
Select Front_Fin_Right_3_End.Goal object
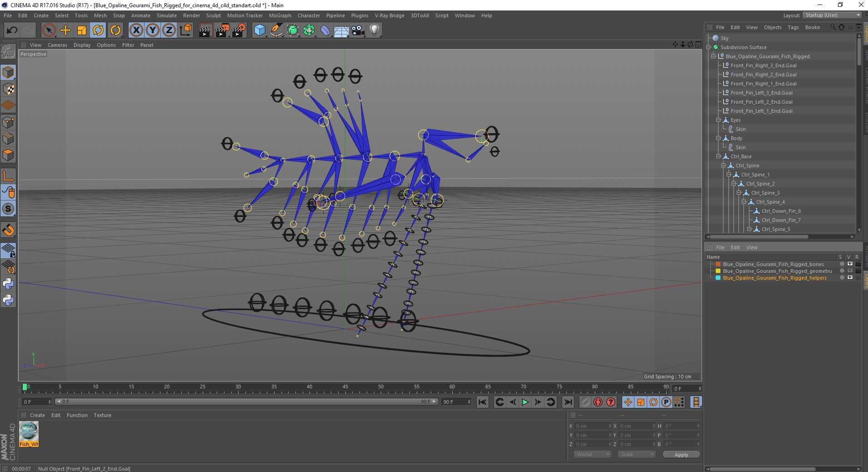pyautogui.click(x=763, y=65)
